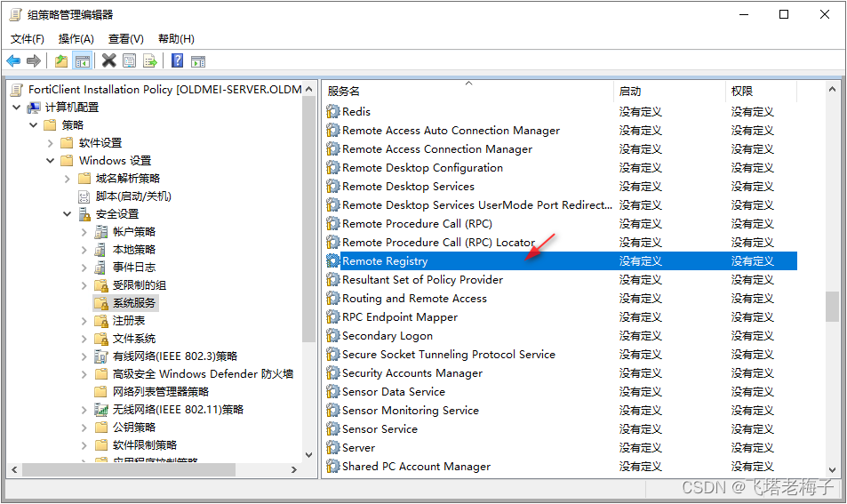Click the 安全设置 security icon

tap(84, 214)
